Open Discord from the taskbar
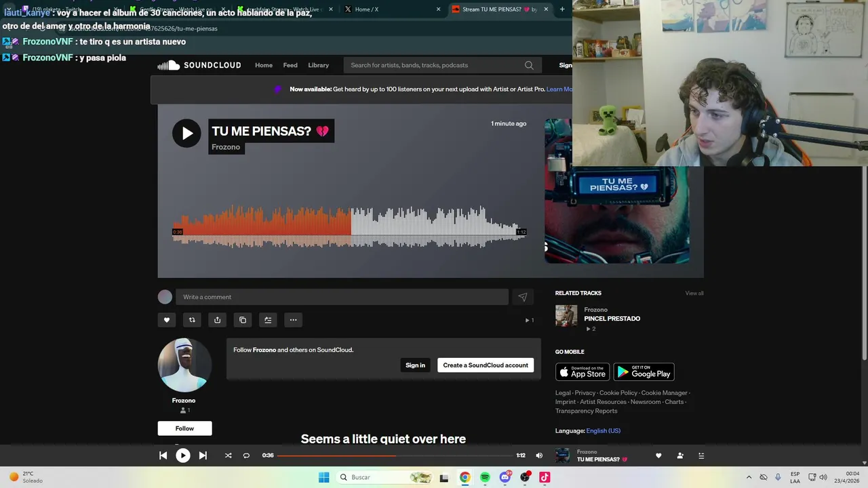Screen dimensions: 868x488 [505, 477]
